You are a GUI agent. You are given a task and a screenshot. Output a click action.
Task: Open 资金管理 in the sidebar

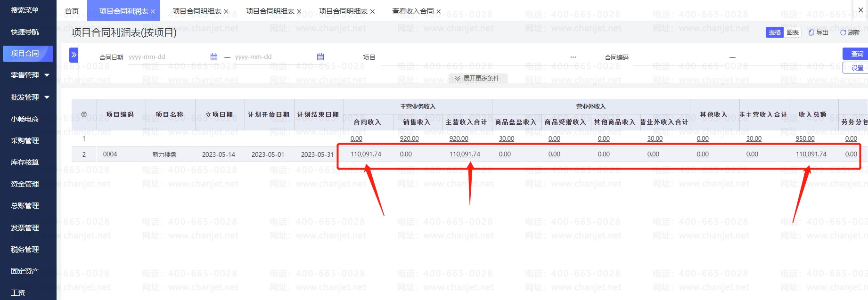[x=25, y=184]
